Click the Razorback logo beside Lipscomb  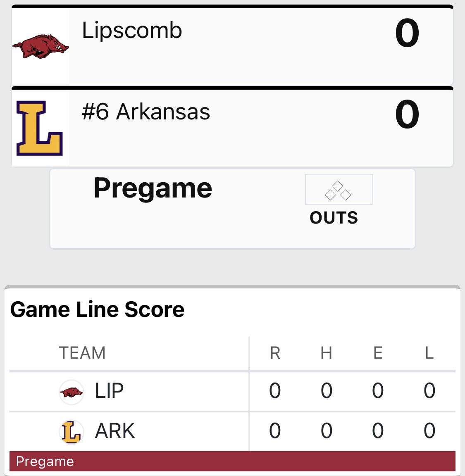(x=41, y=46)
